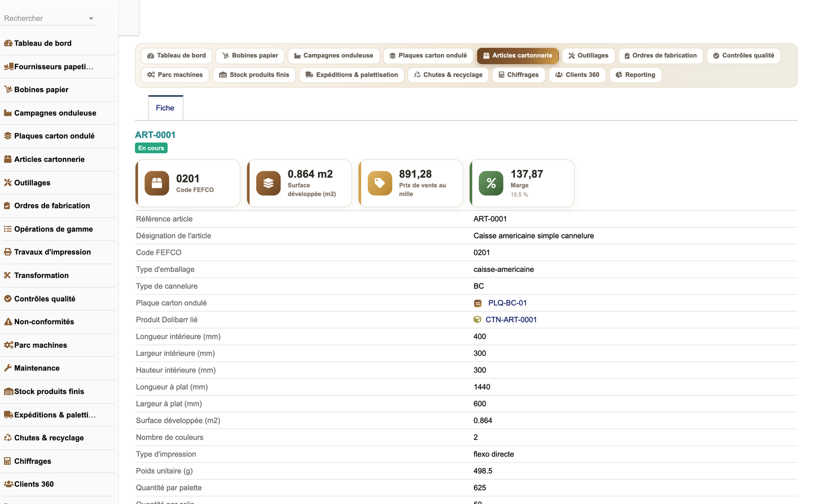
Task: Click the Prix de vente tag icon
Action: [x=380, y=183]
